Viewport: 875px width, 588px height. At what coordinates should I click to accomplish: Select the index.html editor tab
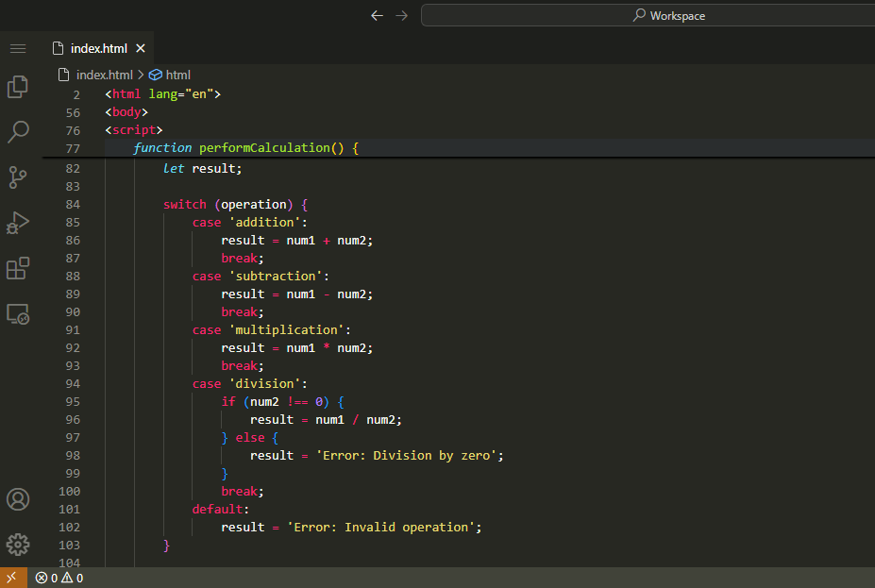click(x=99, y=48)
